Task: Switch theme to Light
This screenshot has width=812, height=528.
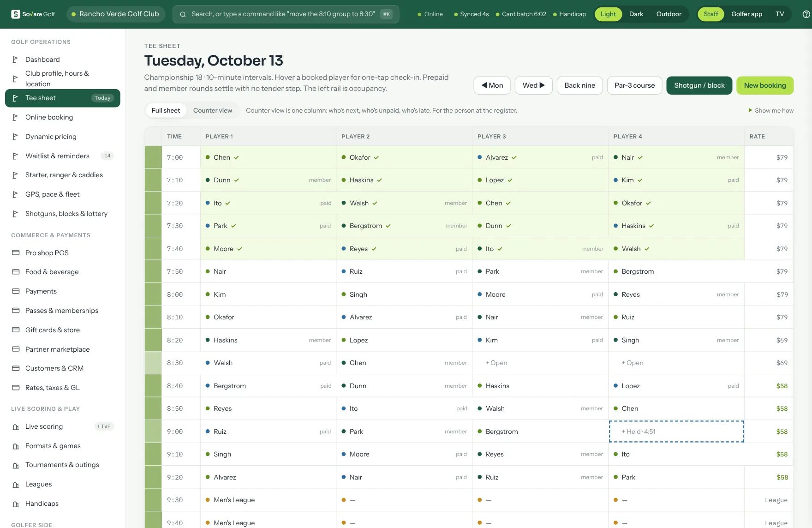Action: [608, 14]
